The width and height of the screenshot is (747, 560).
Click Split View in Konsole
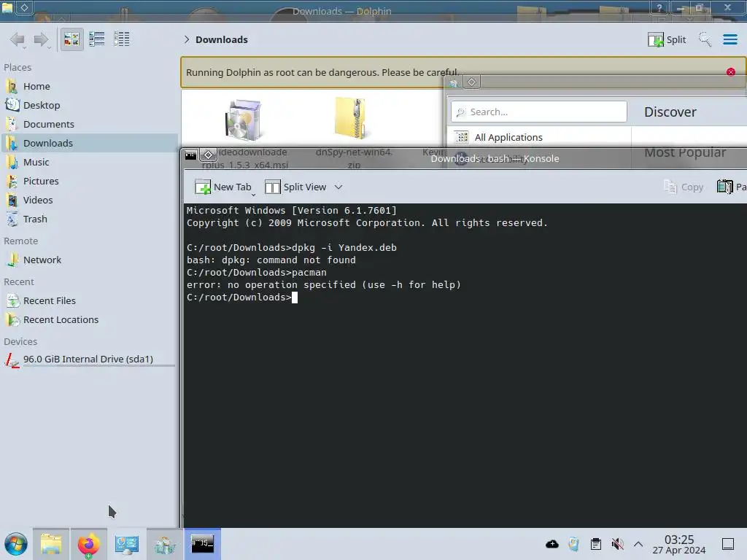pos(296,187)
